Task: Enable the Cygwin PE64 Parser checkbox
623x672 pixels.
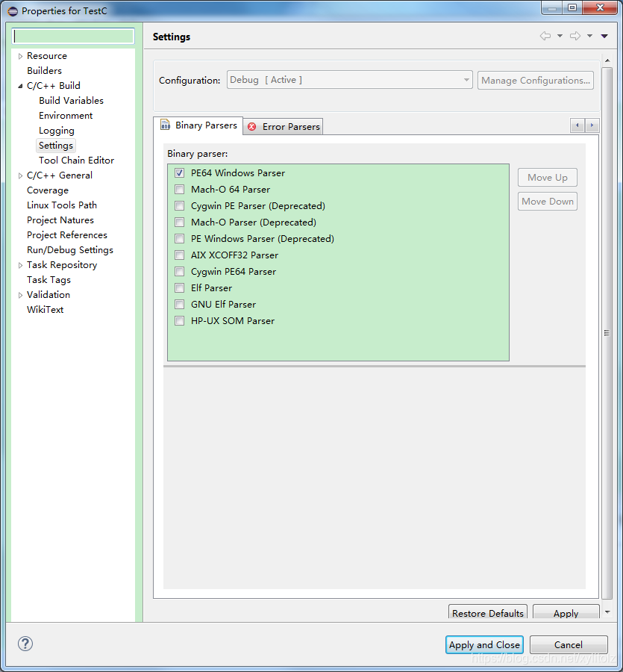Action: (x=178, y=271)
